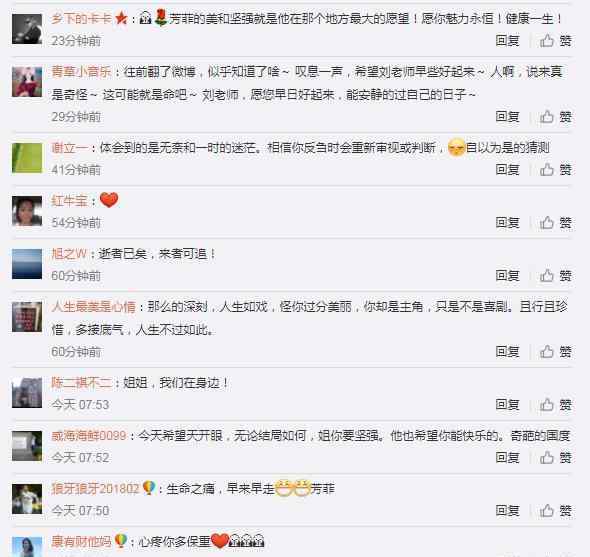Like 谢立一's comment posted 41分钟前

[556, 170]
